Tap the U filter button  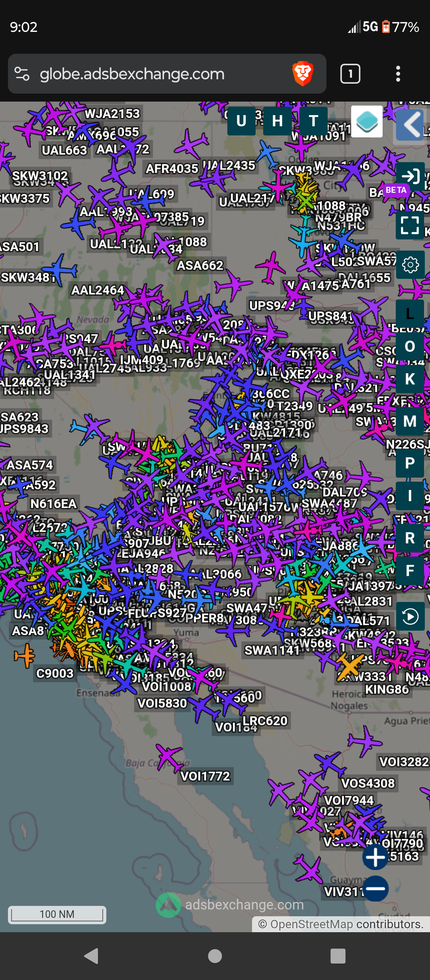241,121
